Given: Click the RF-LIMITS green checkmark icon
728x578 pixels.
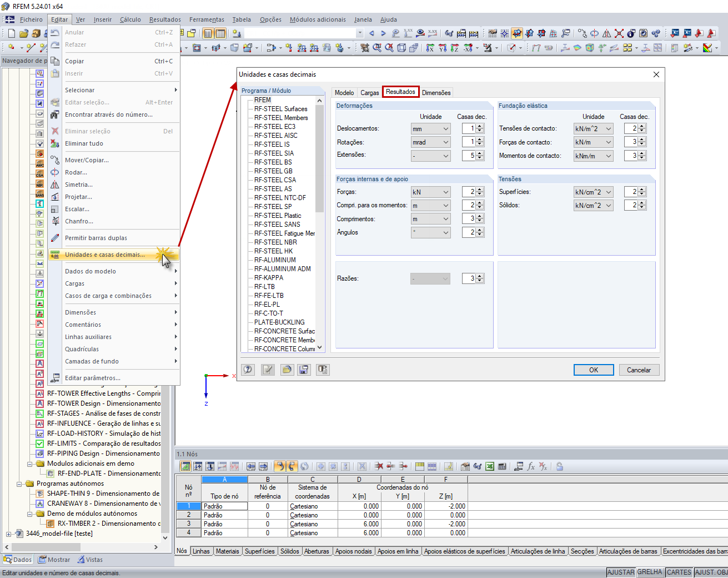Looking at the screenshot, I should coord(40,444).
